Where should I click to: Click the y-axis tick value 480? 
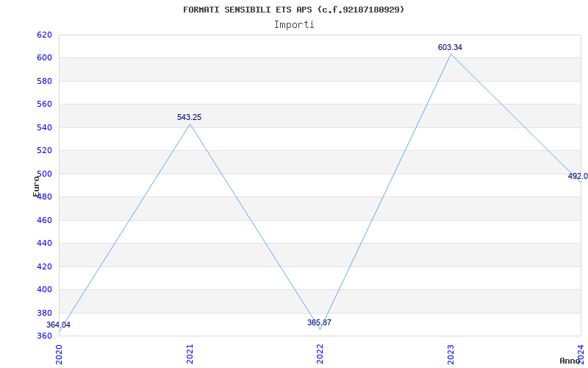(x=44, y=197)
